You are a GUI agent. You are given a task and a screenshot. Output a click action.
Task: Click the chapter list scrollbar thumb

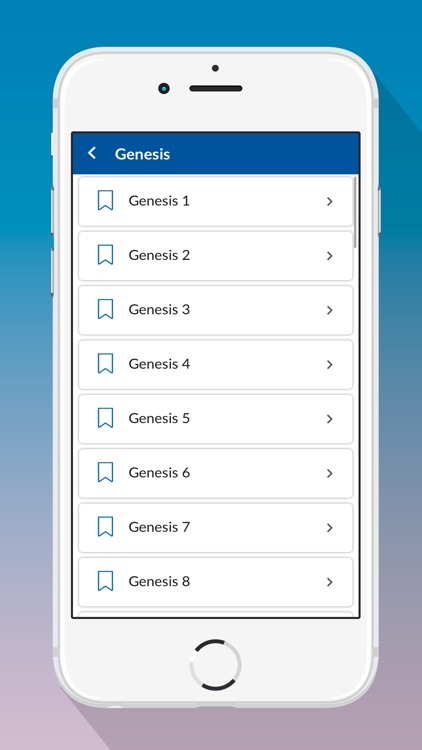355,212
